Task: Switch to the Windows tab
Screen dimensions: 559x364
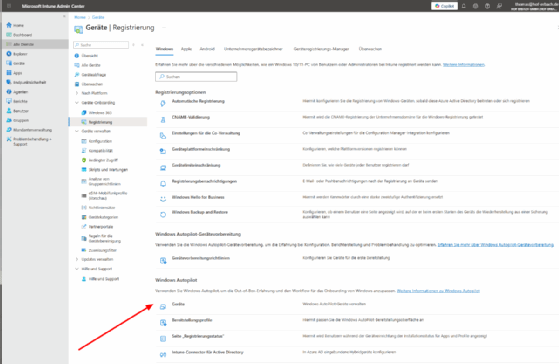Action: point(164,49)
